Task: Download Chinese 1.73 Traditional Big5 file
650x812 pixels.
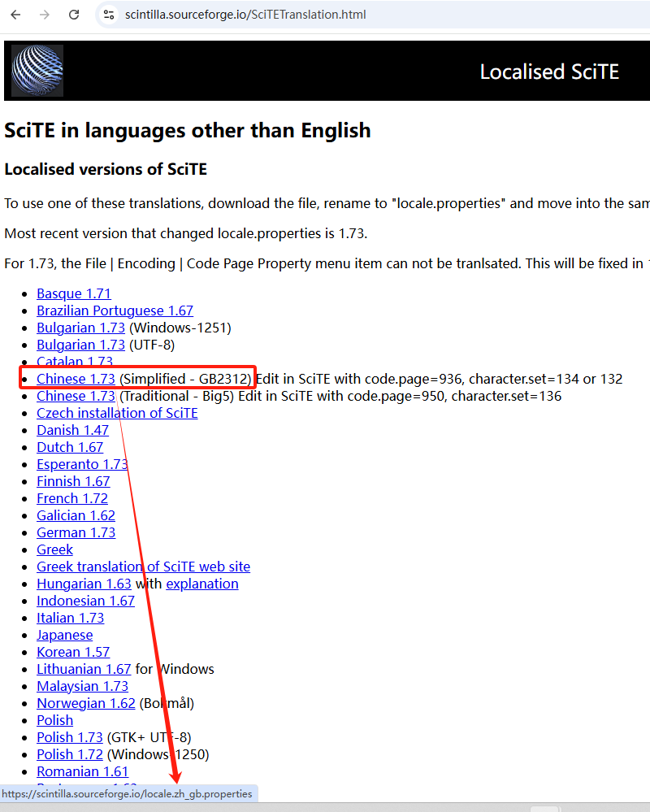Action: click(x=76, y=396)
